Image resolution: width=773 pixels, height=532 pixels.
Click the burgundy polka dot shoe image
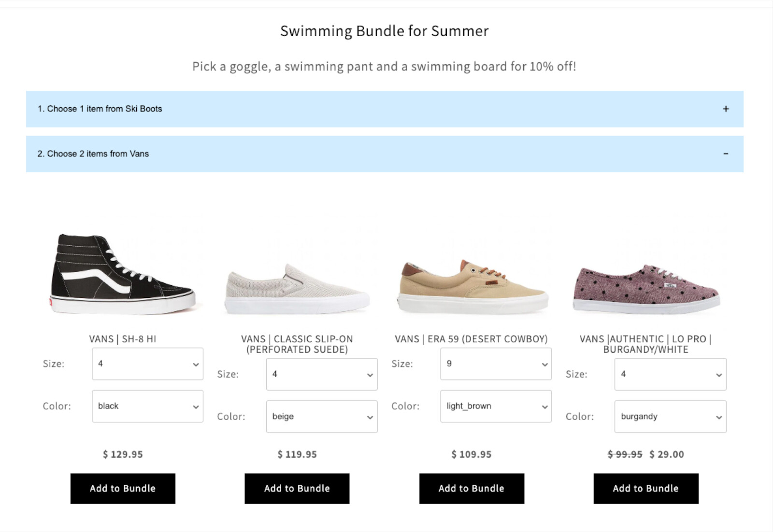tap(646, 289)
